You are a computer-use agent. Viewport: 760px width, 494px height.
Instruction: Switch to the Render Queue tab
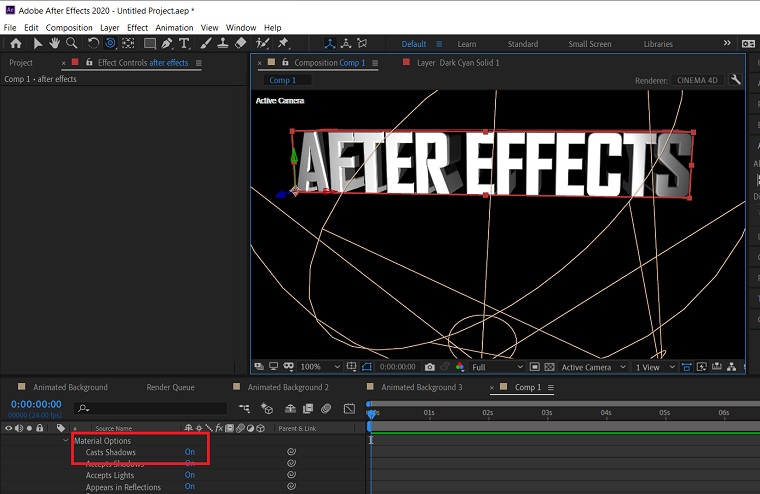(x=170, y=387)
